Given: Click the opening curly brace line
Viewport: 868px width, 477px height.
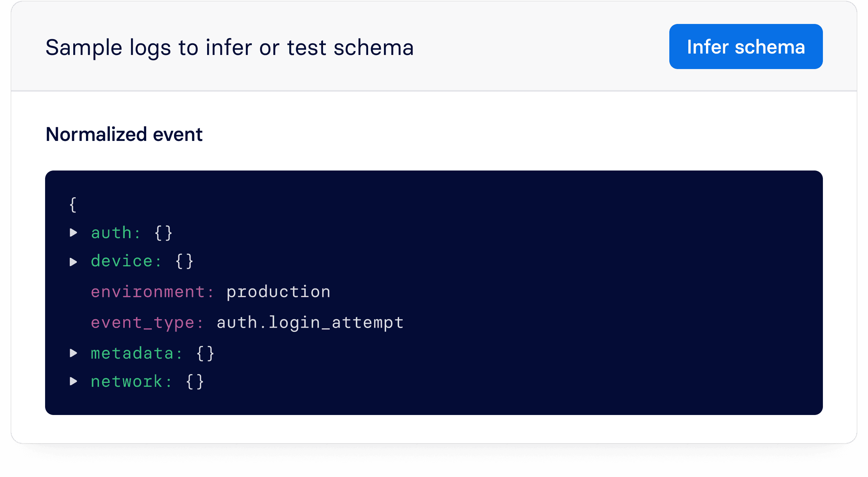Looking at the screenshot, I should pyautogui.click(x=73, y=205).
